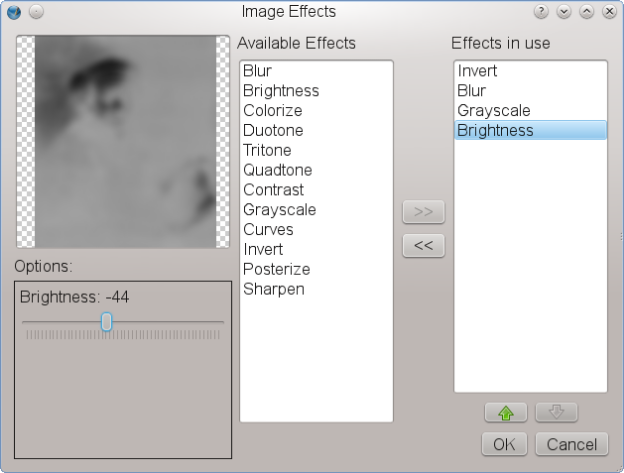Click the add effect >> button
Image resolution: width=624 pixels, height=473 pixels.
[x=423, y=212]
